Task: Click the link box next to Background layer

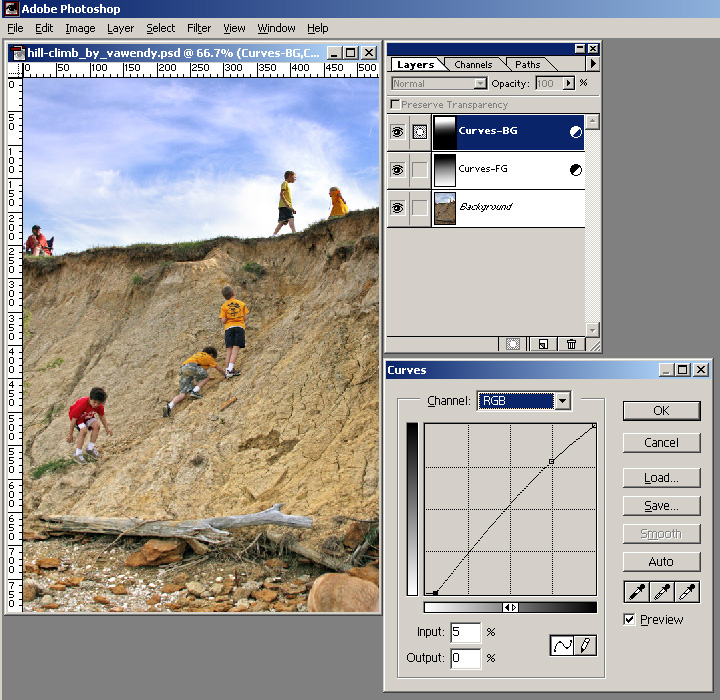Action: [x=419, y=208]
